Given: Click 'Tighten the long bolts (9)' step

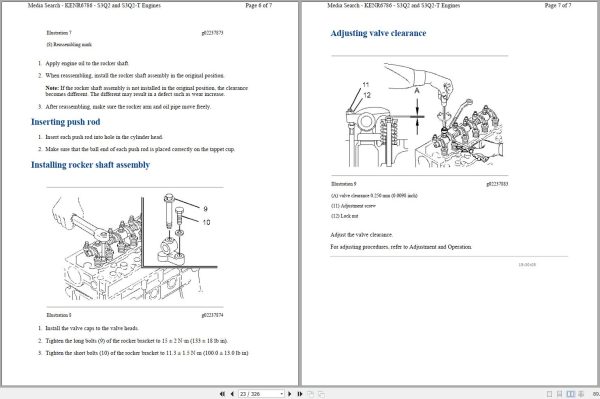Looking at the screenshot, I should pos(137,340).
